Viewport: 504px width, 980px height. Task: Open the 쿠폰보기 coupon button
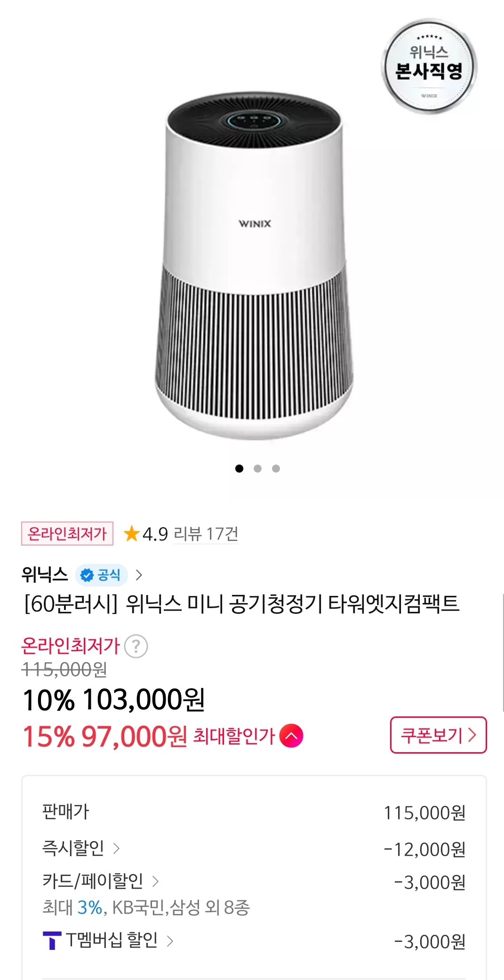pyautogui.click(x=438, y=735)
